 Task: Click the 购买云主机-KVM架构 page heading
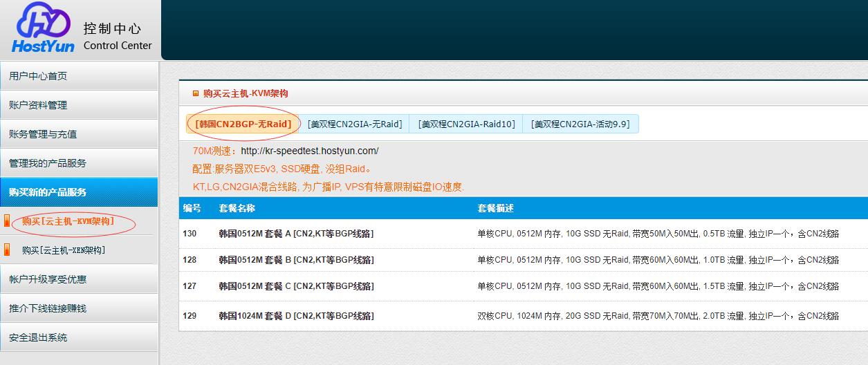246,93
